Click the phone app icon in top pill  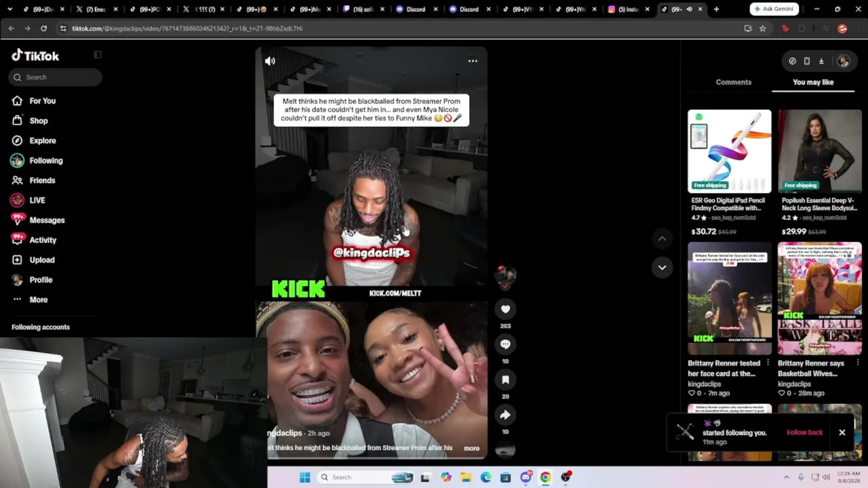tap(806, 61)
